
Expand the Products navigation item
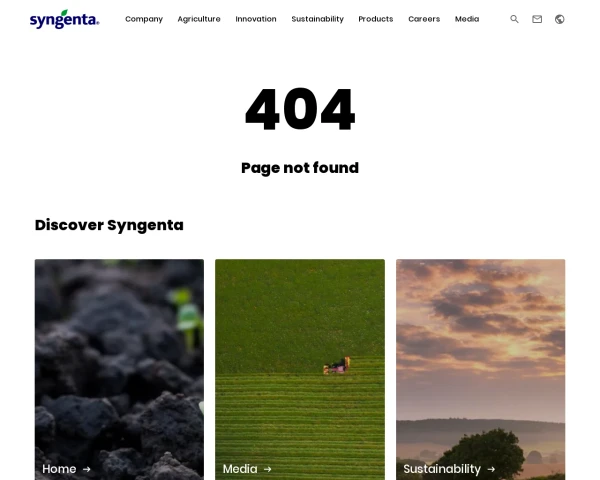pos(376,19)
